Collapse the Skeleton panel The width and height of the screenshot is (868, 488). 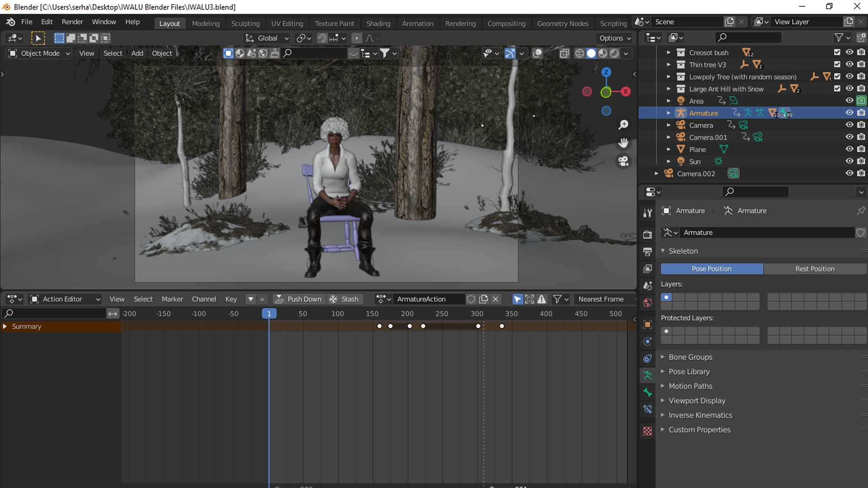click(x=683, y=251)
